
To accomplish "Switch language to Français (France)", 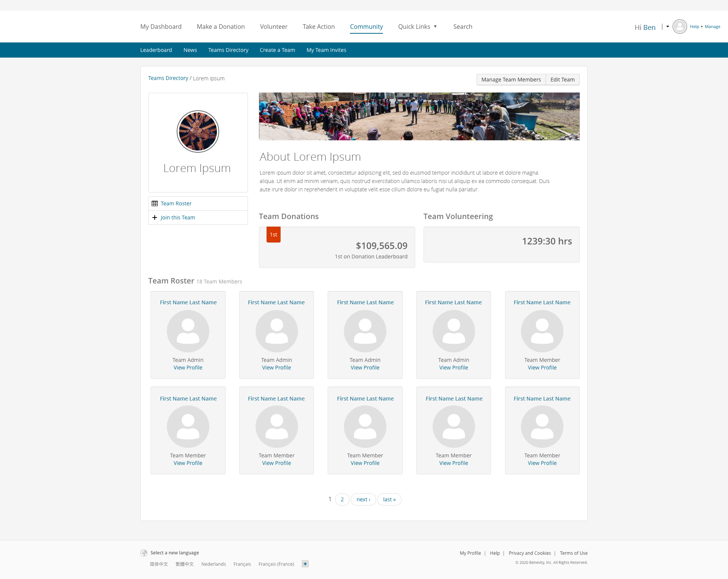I will coord(276,564).
